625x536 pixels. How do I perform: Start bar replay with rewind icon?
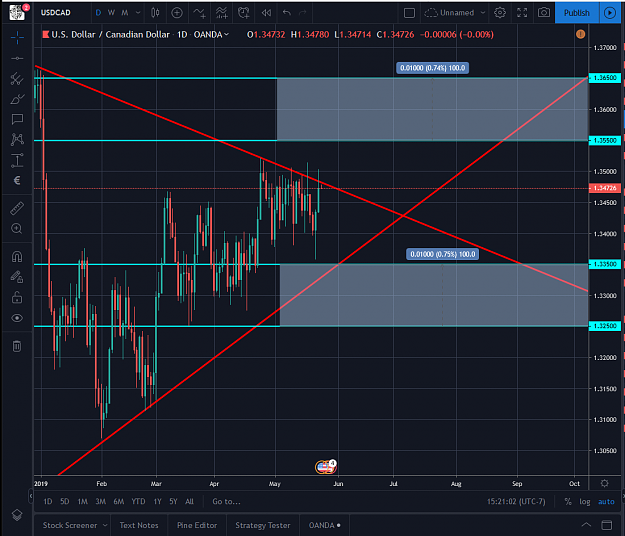tap(266, 13)
